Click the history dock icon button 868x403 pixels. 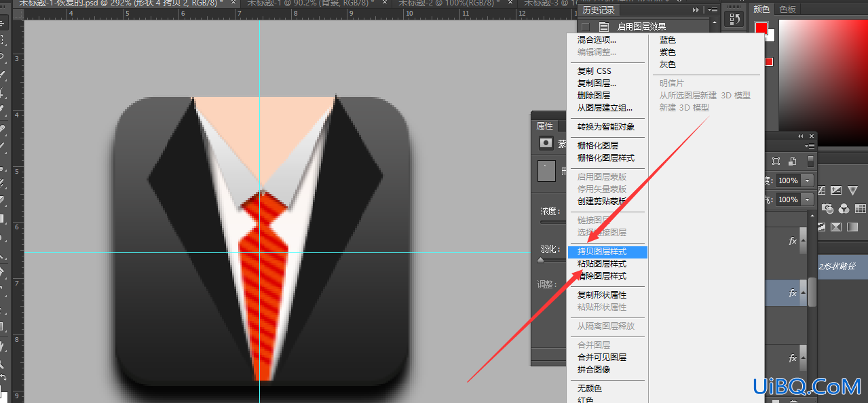pyautogui.click(x=734, y=20)
